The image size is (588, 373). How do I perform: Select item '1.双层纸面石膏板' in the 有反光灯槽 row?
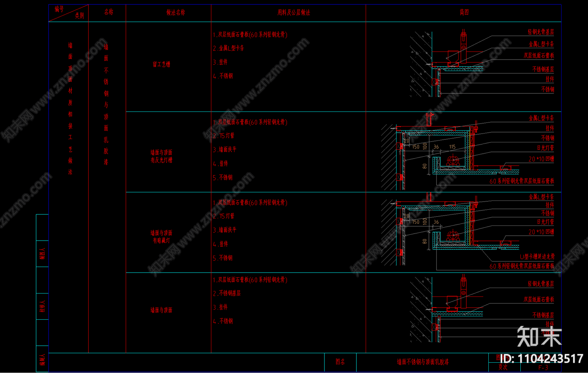point(250,122)
